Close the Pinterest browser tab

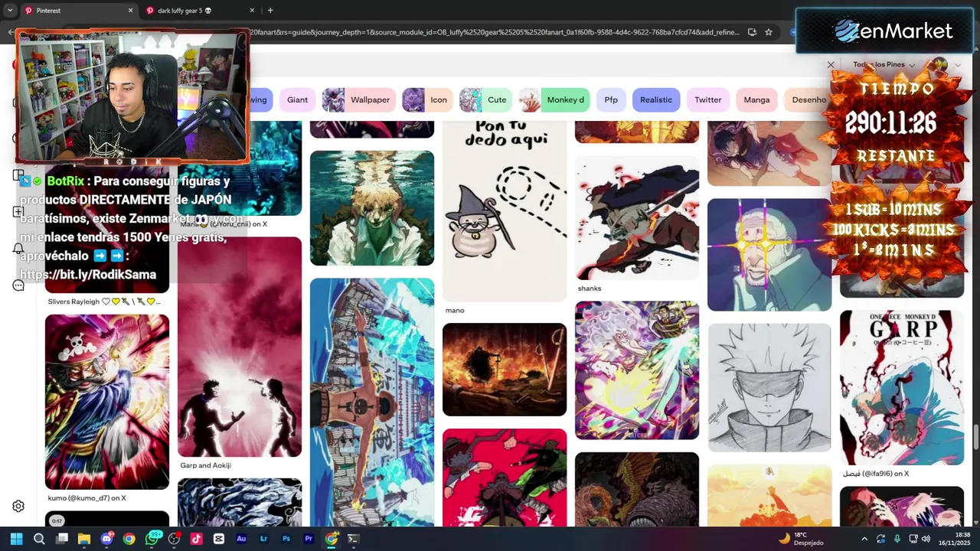tap(130, 11)
